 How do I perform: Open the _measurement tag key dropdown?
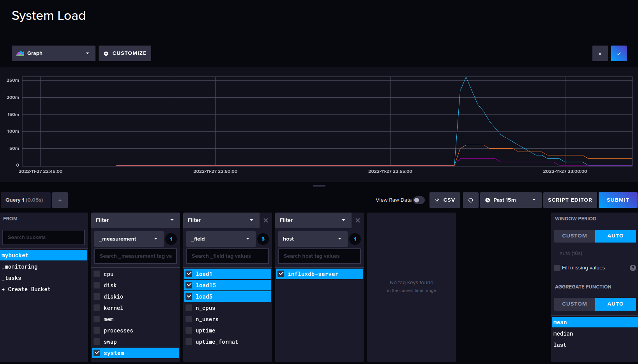129,239
